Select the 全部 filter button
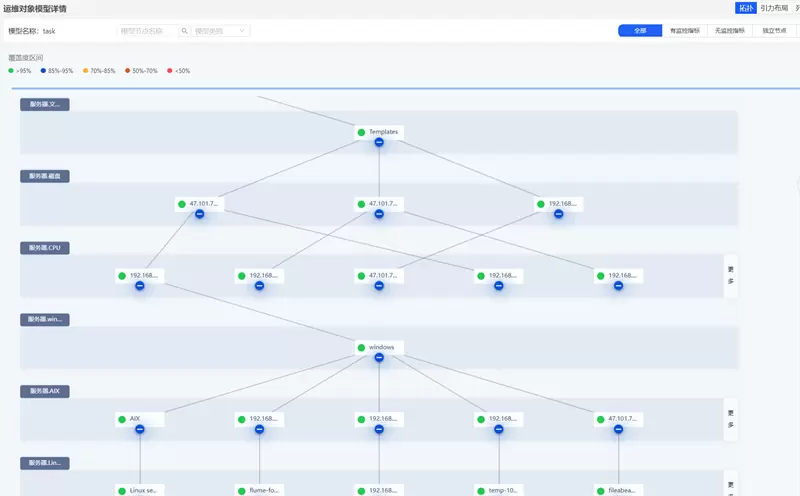 [640, 31]
